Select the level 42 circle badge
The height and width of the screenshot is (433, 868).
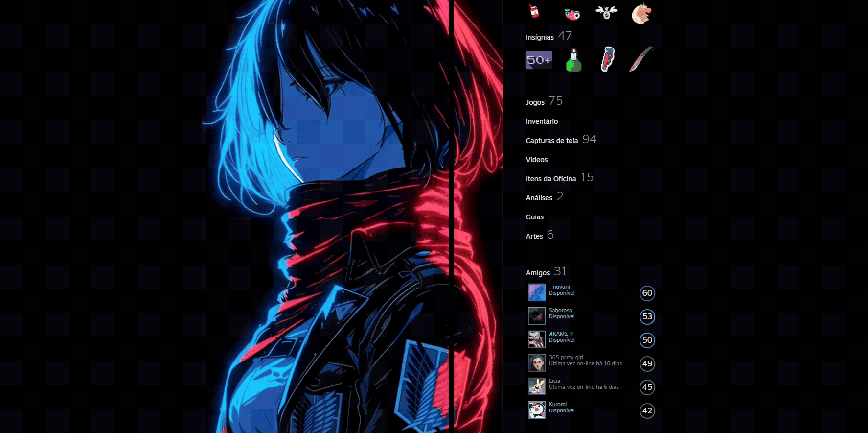[x=647, y=411]
